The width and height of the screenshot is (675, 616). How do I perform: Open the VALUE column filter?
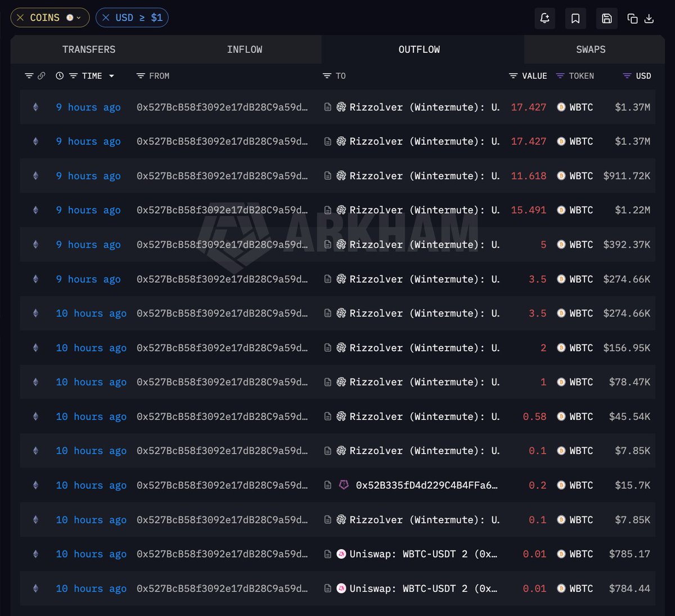(513, 76)
